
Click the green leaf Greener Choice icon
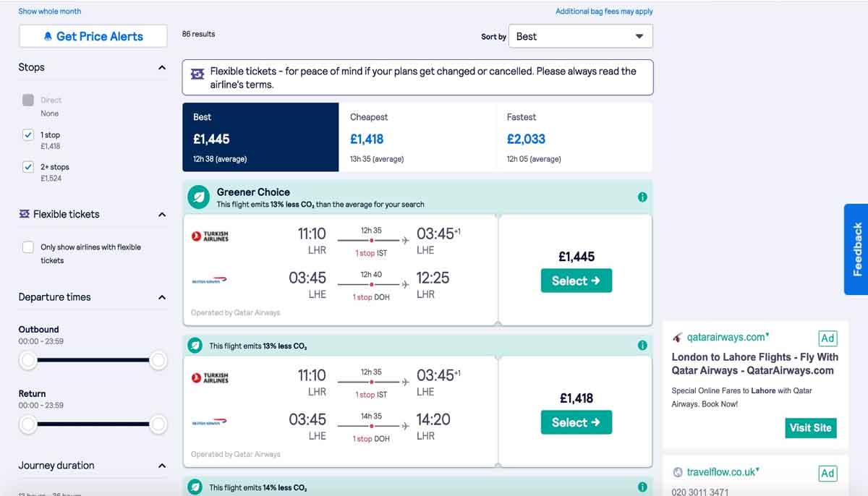click(198, 197)
